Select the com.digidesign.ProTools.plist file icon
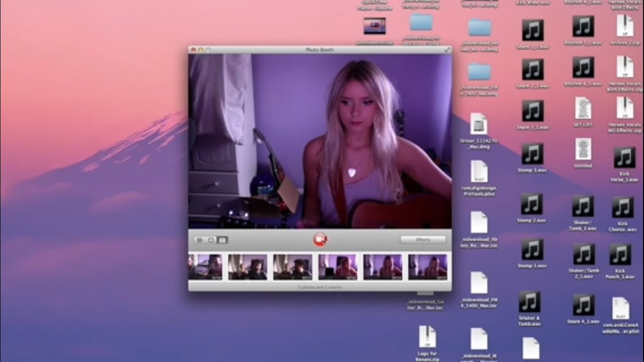This screenshot has height=362, width=644. (479, 171)
